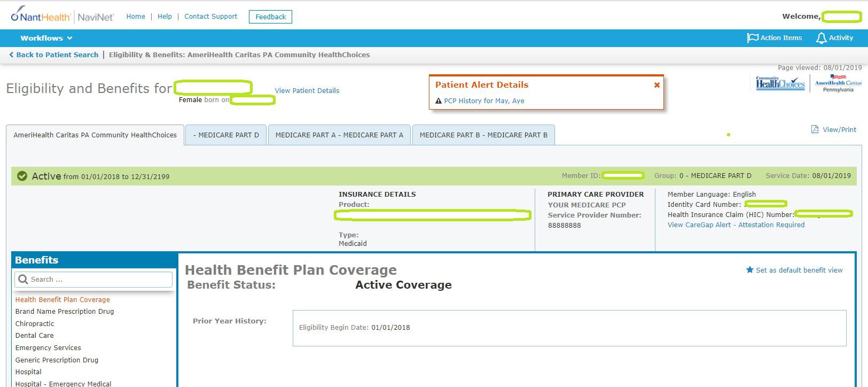Click the green Active status checkmark icon
The height and width of the screenshot is (387, 868).
point(22,176)
